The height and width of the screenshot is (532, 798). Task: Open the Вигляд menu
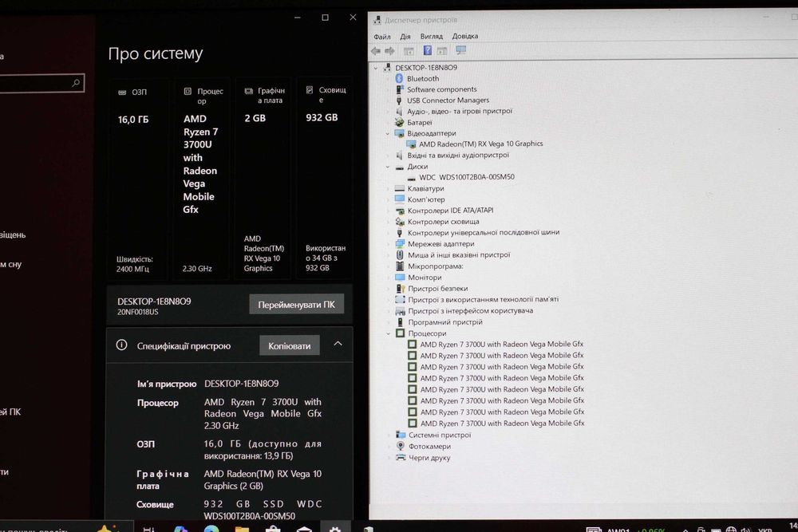pos(432,37)
